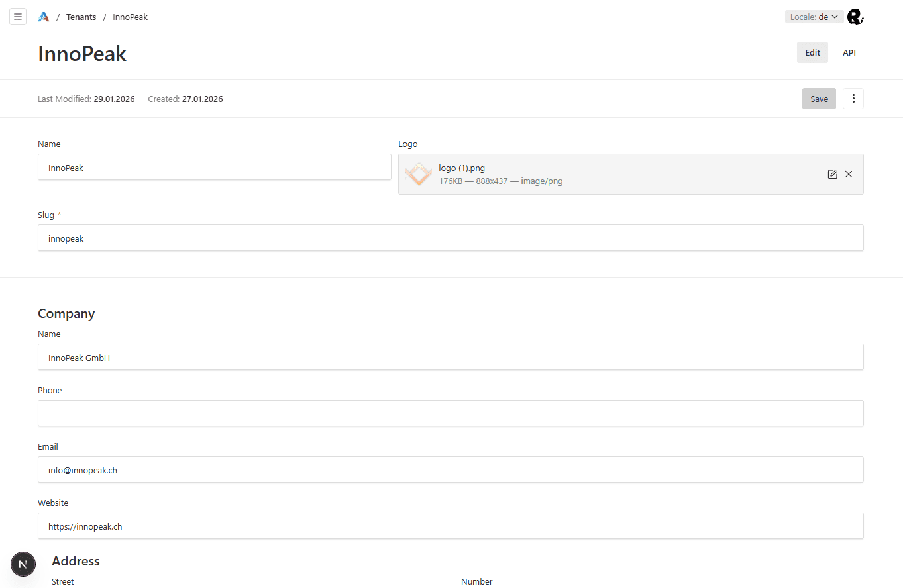Click the Website URL field
This screenshot has width=903, height=588.
[451, 526]
